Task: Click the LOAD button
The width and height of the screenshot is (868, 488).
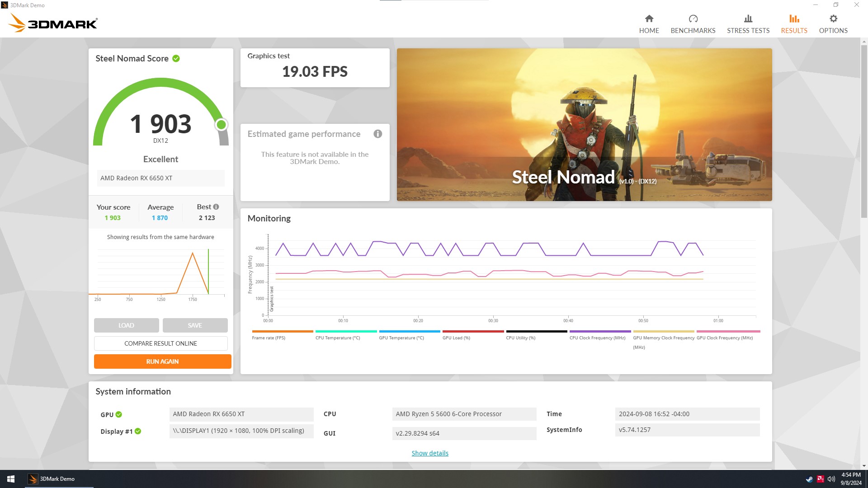Action: coord(126,325)
